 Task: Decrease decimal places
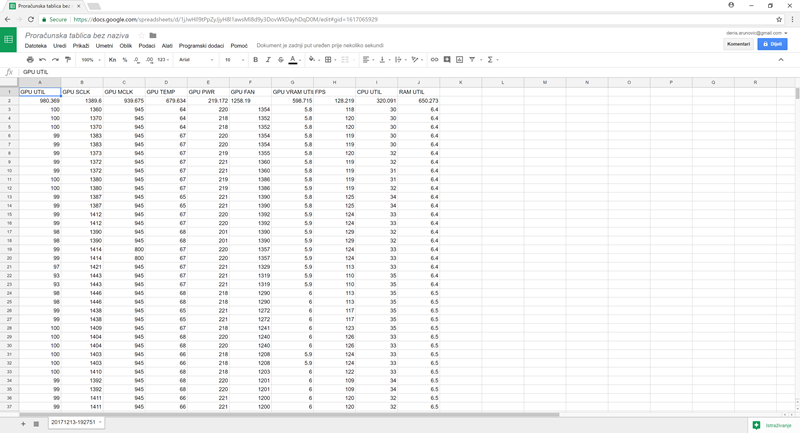(137, 60)
